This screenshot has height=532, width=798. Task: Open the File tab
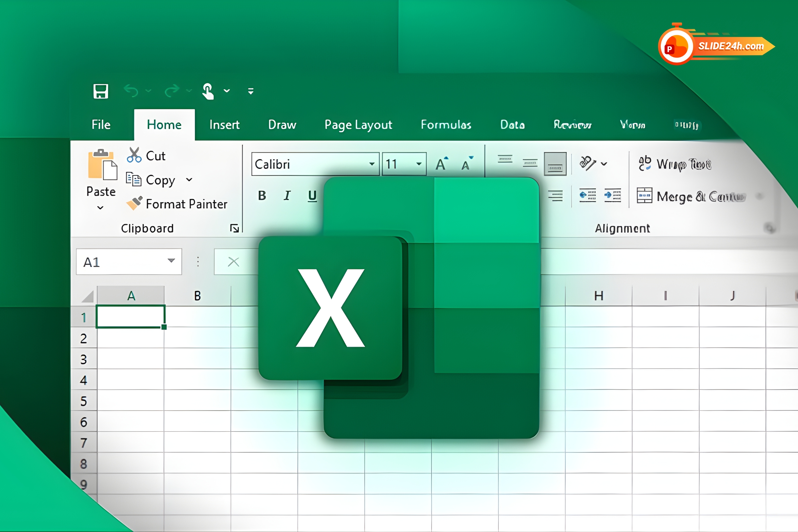(x=101, y=124)
